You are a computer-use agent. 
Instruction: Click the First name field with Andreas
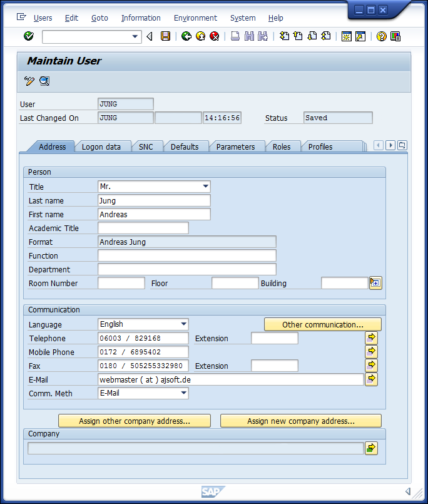[154, 214]
